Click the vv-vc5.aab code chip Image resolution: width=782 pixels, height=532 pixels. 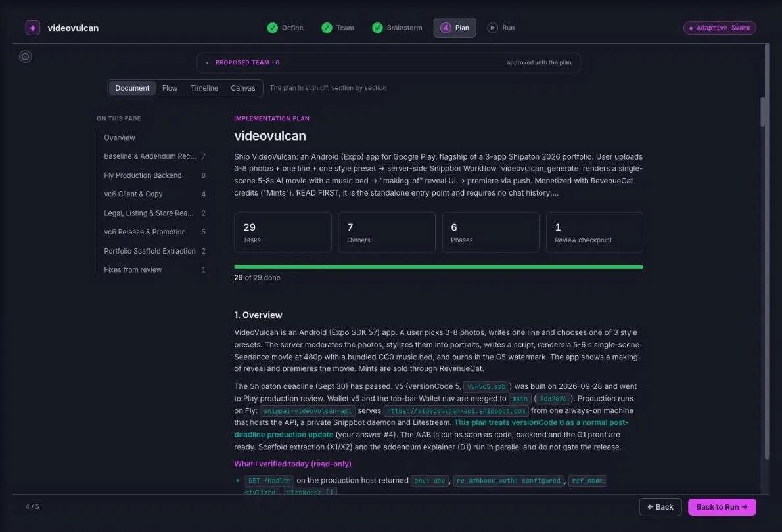point(486,386)
